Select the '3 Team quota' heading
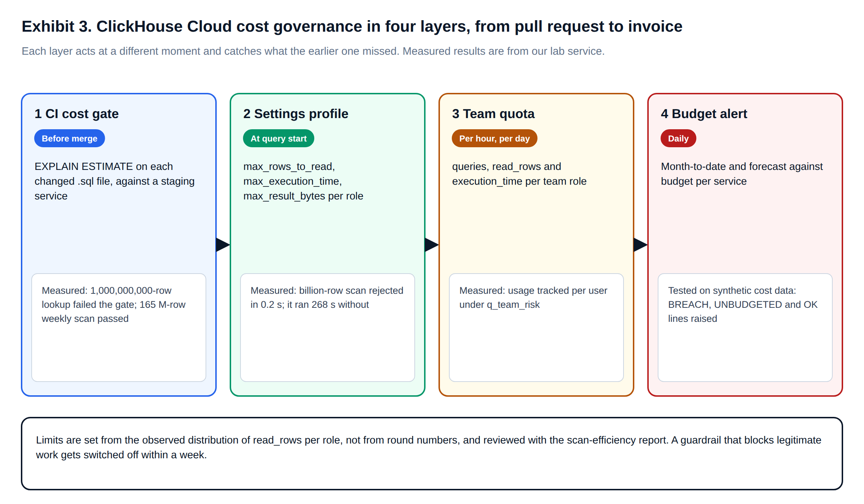864x504 pixels. 493,114
